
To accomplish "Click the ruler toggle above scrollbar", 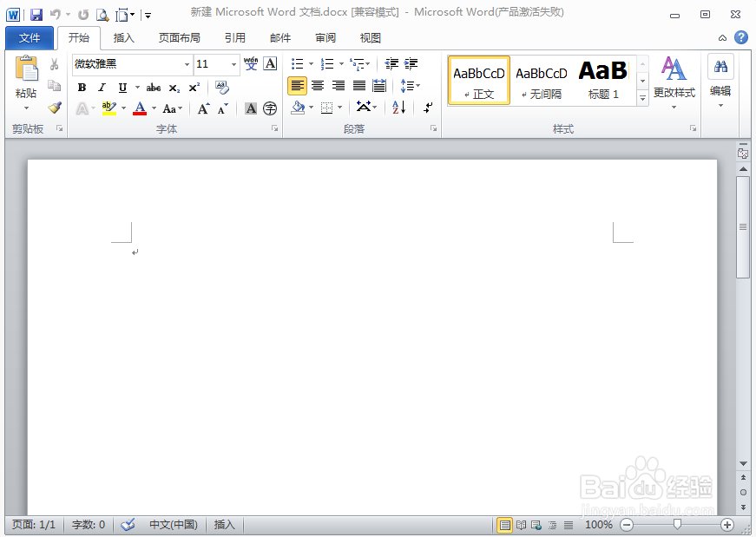I will [x=742, y=154].
